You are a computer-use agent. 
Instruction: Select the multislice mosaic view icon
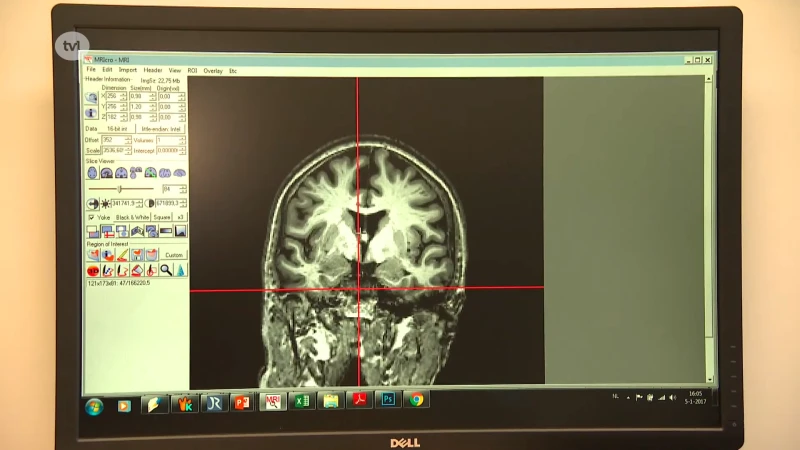(165, 173)
